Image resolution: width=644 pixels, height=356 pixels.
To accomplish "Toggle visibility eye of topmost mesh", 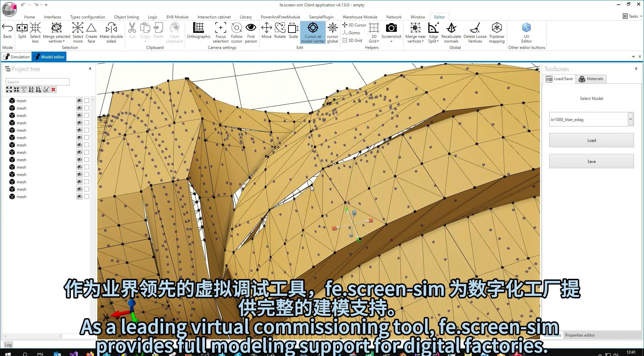I will (x=79, y=101).
